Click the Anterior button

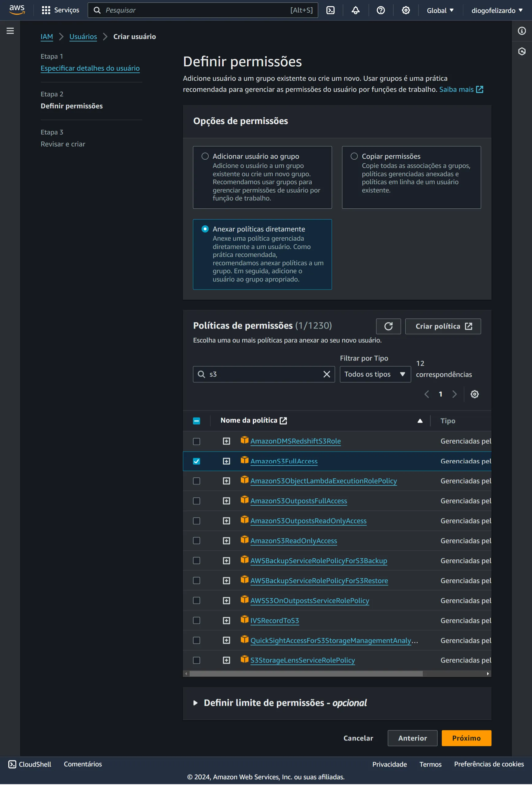(412, 738)
